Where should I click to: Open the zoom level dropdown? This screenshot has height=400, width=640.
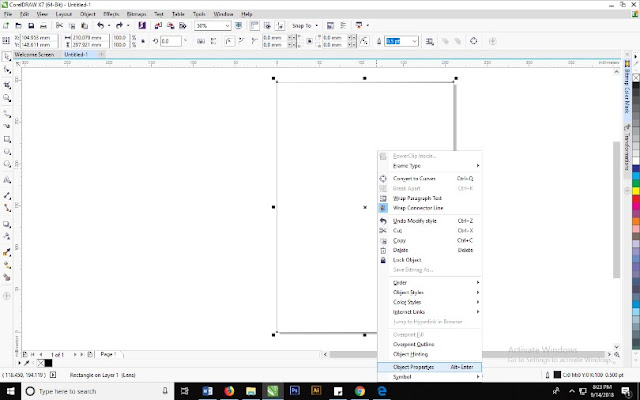coord(227,26)
